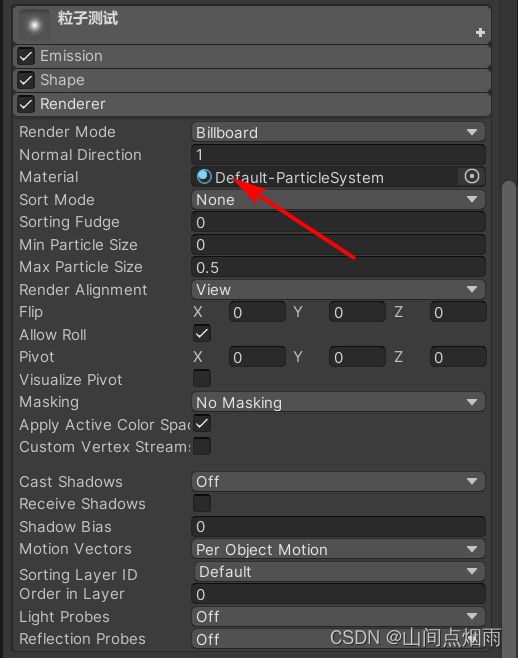Screen dimensions: 518x658
Task: Click the Normal Direction value field
Action: [338, 155]
